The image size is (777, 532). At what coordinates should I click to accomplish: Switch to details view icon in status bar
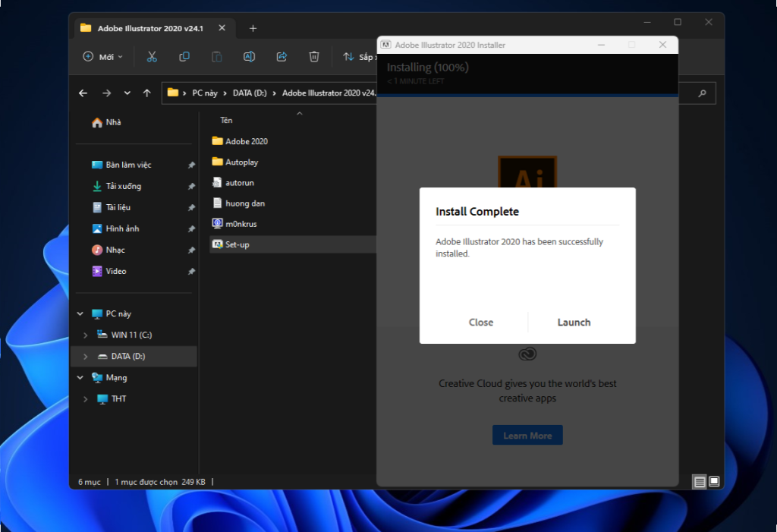[699, 481]
